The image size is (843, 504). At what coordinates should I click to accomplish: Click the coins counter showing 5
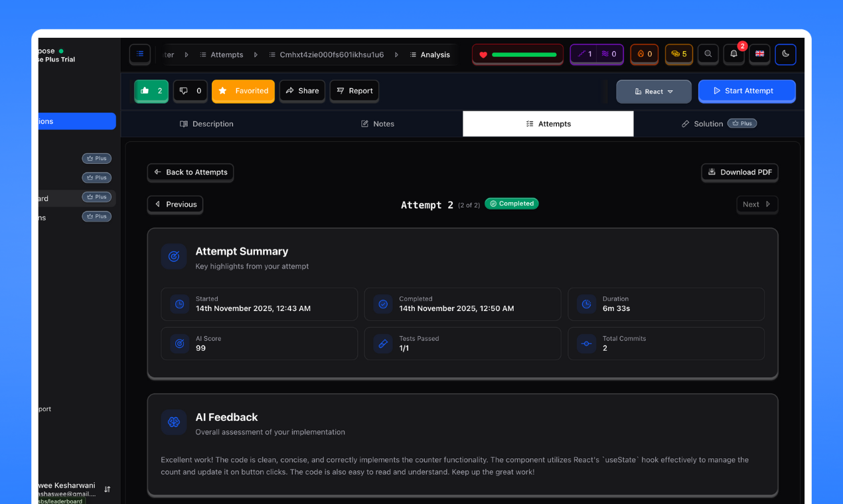point(679,54)
